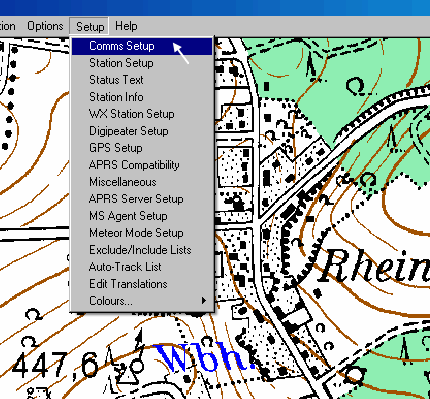Open the Help menu
430x399 pixels.
click(126, 26)
